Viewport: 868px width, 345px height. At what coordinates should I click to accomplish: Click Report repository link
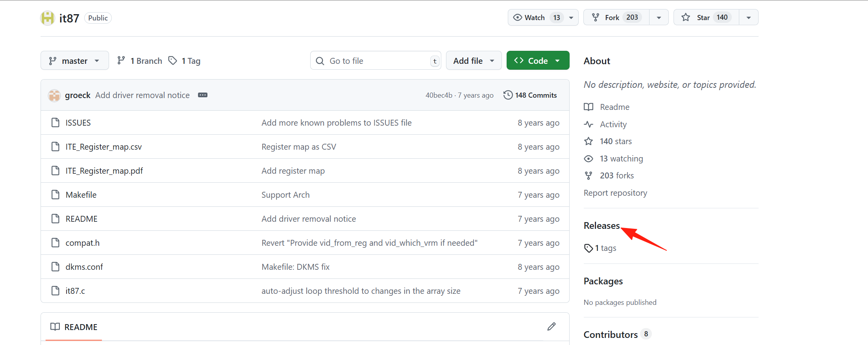click(x=615, y=193)
